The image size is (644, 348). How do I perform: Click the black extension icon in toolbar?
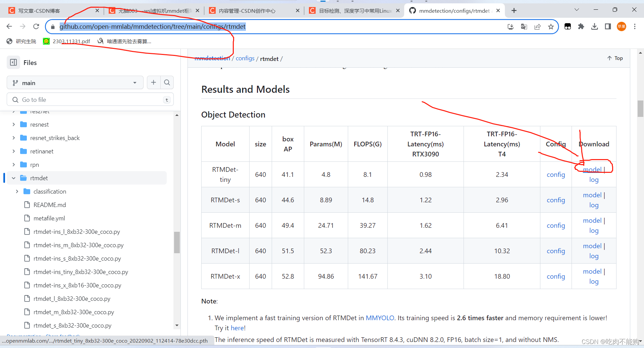tap(568, 26)
